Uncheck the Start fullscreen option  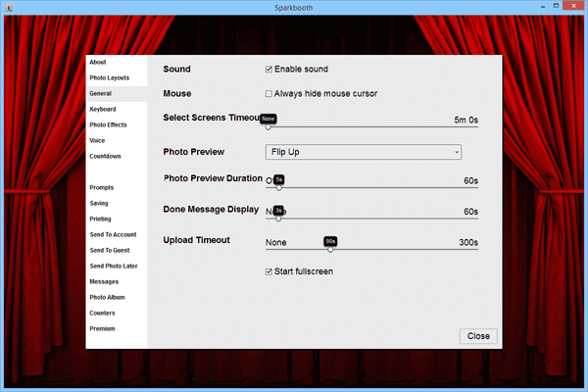click(x=269, y=271)
